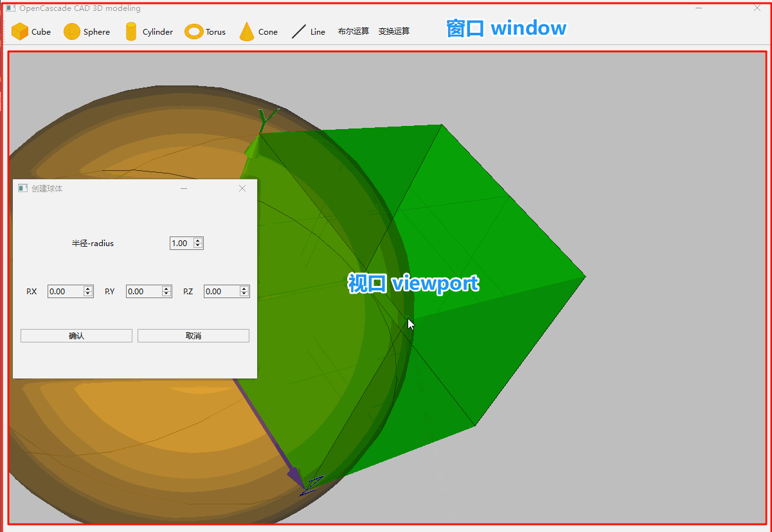Decrease the P.Y value by one step
Screen dimensions: 772x532
click(166, 294)
